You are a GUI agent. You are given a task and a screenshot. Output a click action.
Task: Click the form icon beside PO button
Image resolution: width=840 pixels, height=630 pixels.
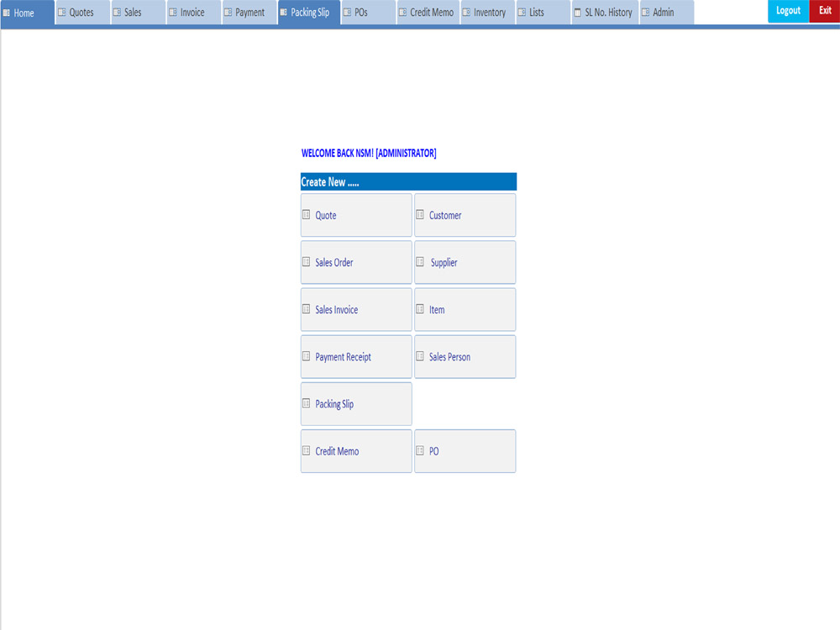pos(420,450)
